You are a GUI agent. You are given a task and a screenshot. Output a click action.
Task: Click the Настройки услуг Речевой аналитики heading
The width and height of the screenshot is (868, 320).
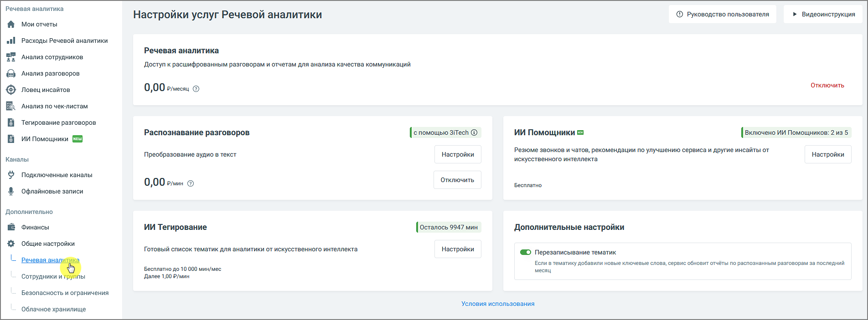coord(227,15)
